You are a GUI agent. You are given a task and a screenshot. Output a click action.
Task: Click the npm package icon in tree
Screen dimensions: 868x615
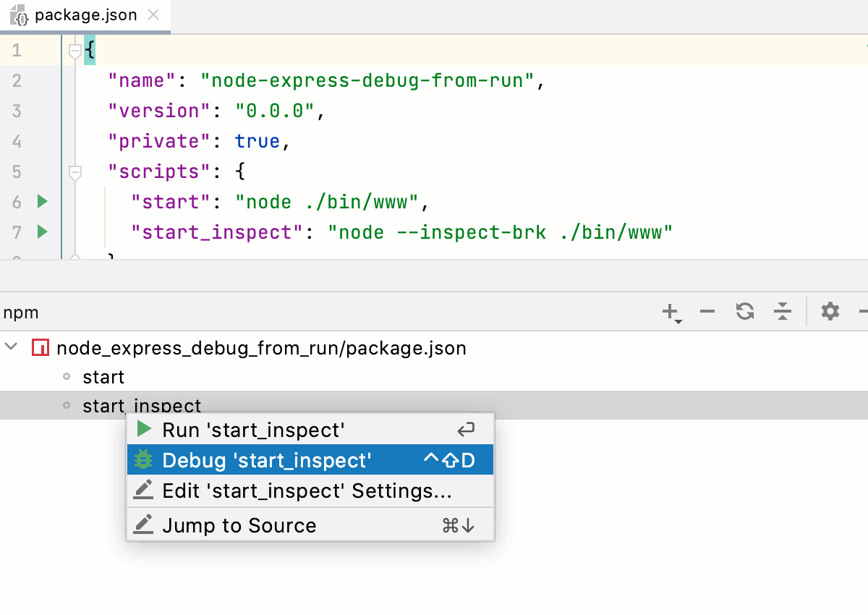click(41, 348)
